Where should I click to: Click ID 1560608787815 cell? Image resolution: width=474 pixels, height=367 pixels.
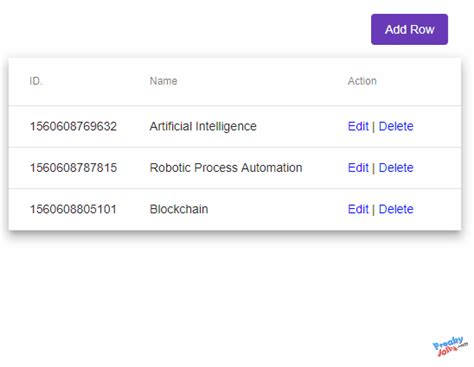73,168
